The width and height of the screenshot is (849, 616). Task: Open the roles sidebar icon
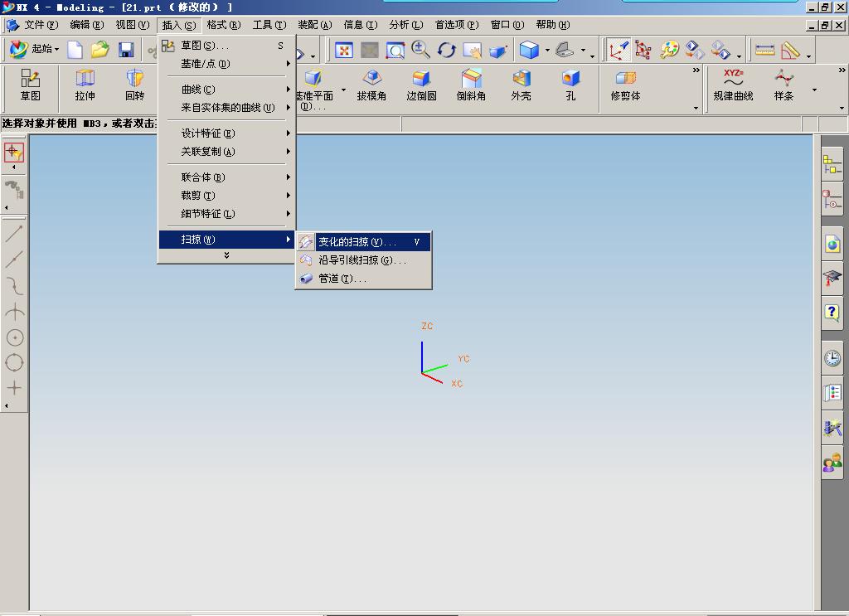pos(832,462)
